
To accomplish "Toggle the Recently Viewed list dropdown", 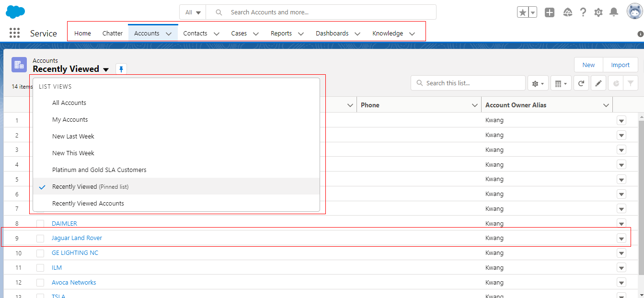I will [x=106, y=69].
